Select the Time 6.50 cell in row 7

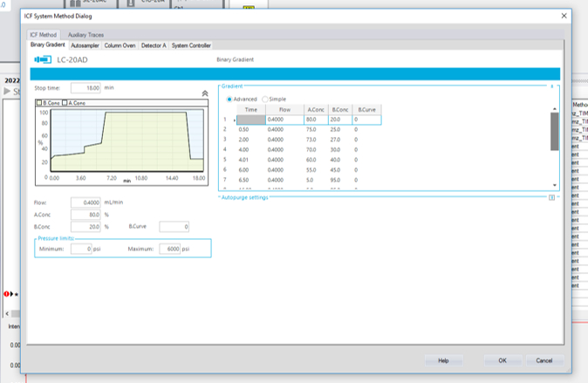[x=251, y=180]
